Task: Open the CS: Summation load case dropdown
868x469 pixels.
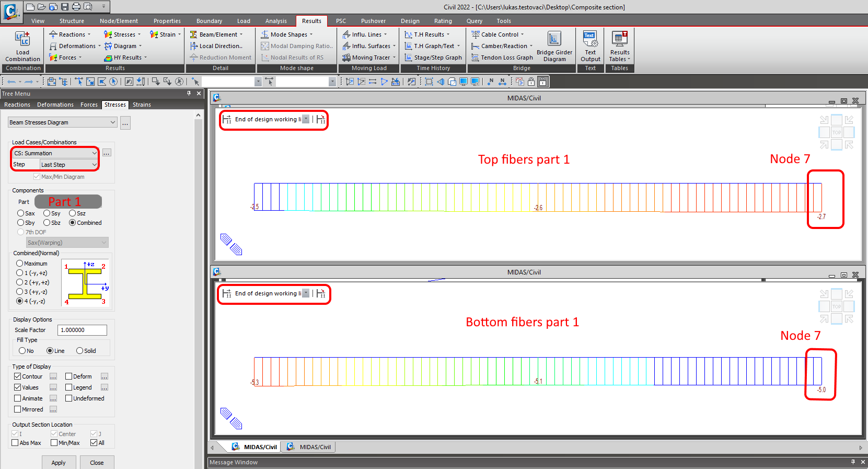Action: (x=55, y=153)
